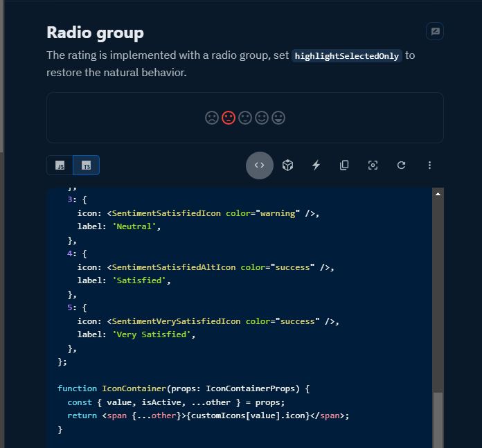Select the Very Satisfied face rating

(278, 118)
